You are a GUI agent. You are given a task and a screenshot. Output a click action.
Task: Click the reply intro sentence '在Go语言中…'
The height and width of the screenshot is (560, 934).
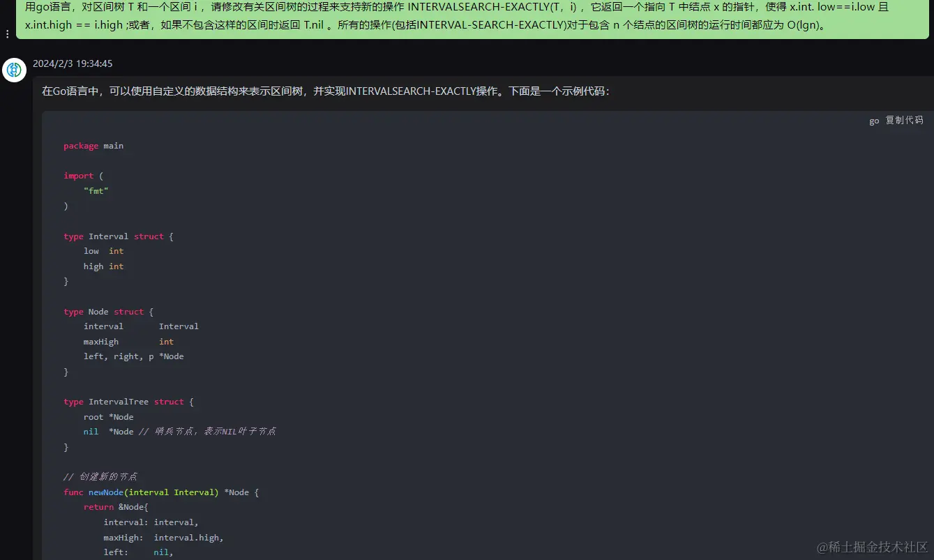[326, 91]
